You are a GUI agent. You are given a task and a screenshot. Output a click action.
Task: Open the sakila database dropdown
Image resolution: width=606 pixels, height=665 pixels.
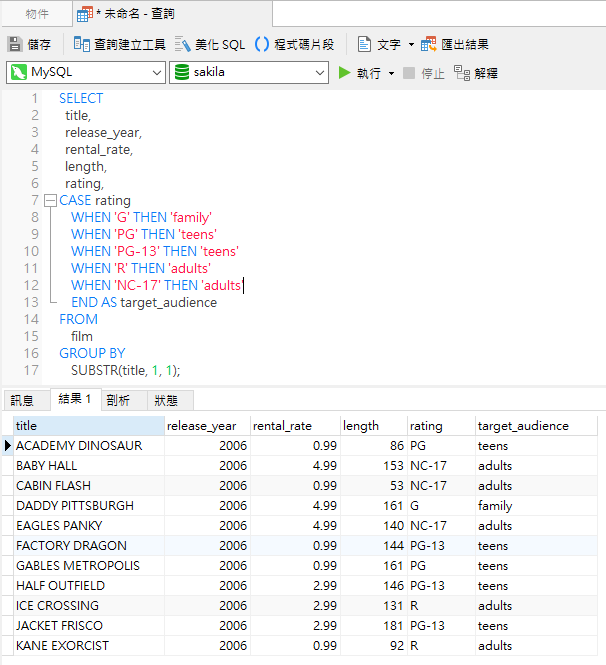(x=320, y=73)
